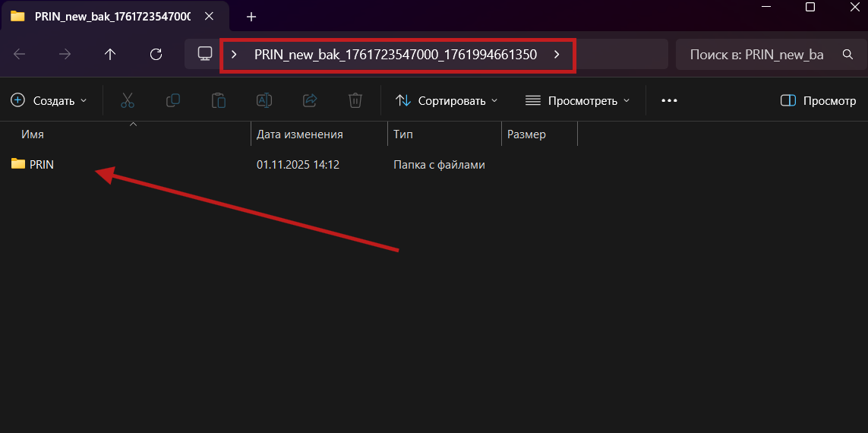This screenshot has height=433, width=868.
Task: Refresh the current folder view
Action: (156, 54)
